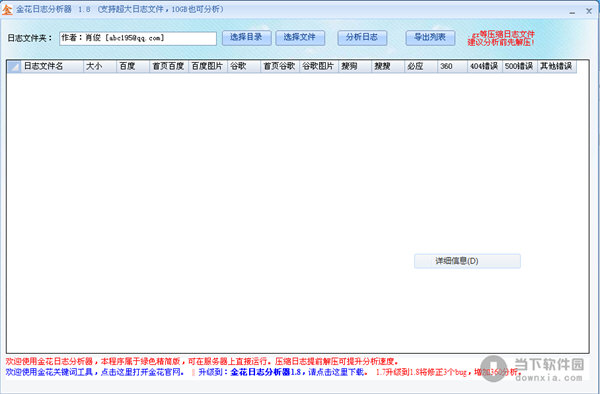Select the 搜搜 column header

point(388,66)
